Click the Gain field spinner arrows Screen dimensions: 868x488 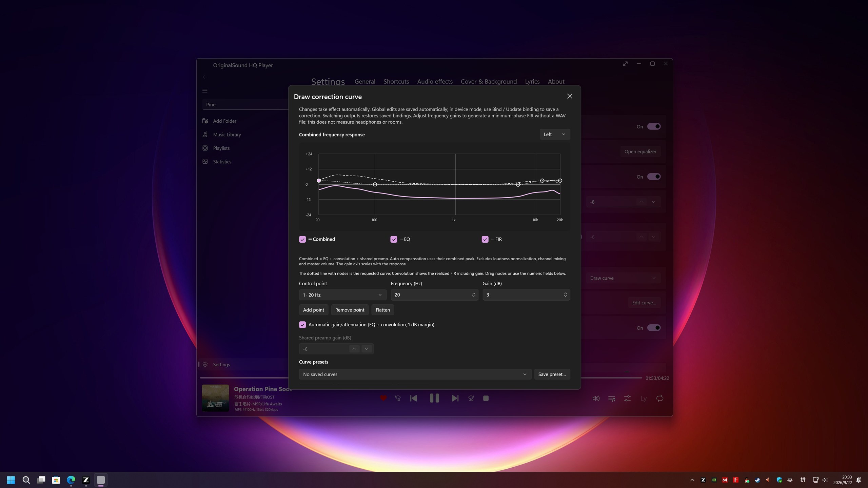565,295
